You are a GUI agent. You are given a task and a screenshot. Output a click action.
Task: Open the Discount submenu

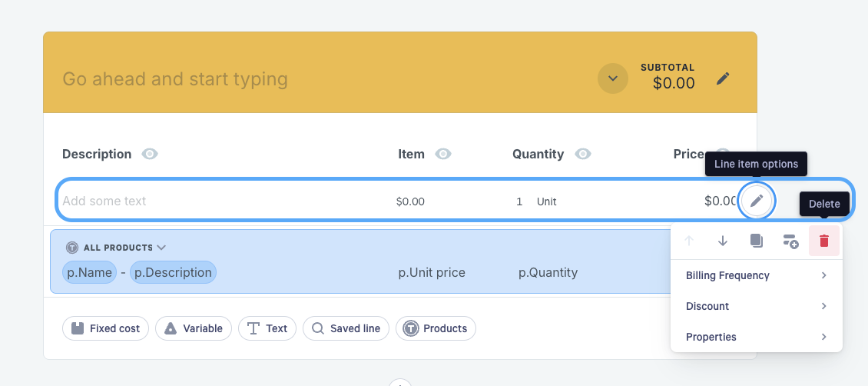pos(756,306)
